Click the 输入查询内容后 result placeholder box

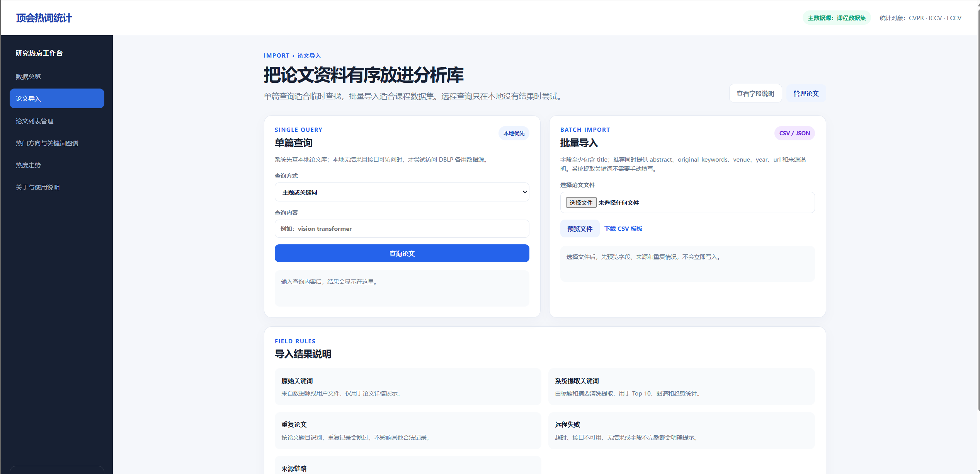(402, 288)
